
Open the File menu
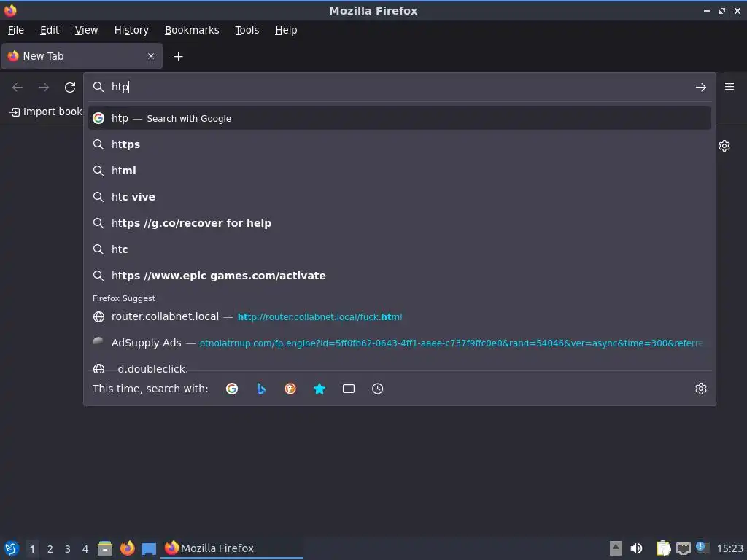pos(16,30)
